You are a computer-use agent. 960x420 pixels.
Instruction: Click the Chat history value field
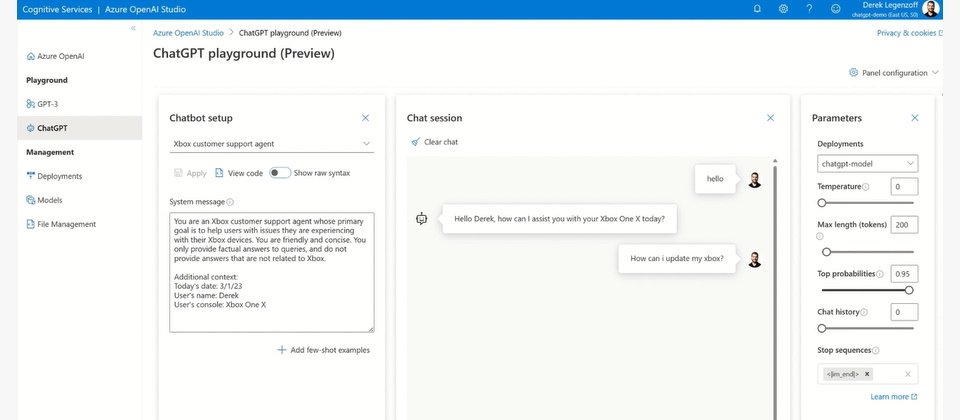pos(904,312)
